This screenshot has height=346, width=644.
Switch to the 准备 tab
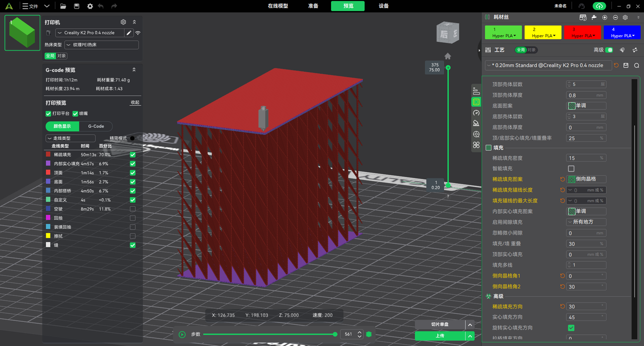313,6
